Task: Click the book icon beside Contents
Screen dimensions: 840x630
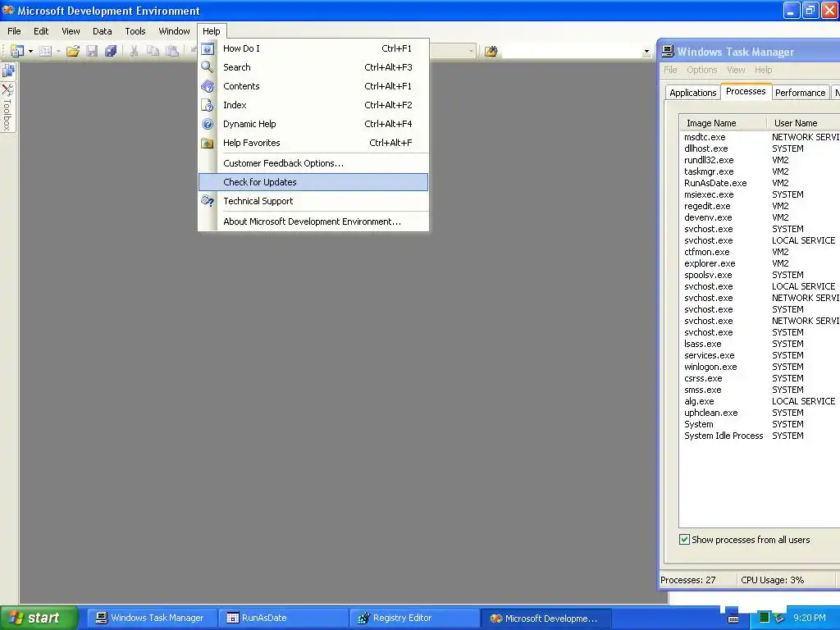Action: 208,86
